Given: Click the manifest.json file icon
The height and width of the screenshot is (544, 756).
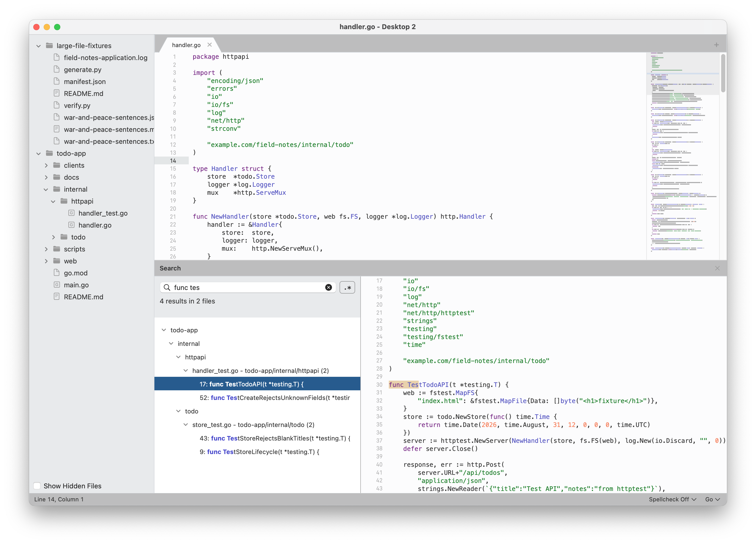Looking at the screenshot, I should [x=57, y=81].
